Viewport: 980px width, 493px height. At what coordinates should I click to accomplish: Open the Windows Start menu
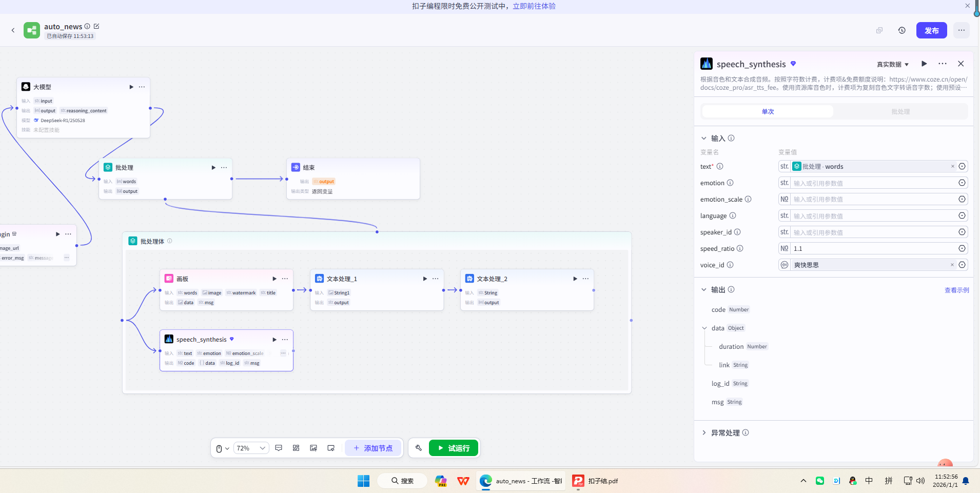click(x=364, y=481)
